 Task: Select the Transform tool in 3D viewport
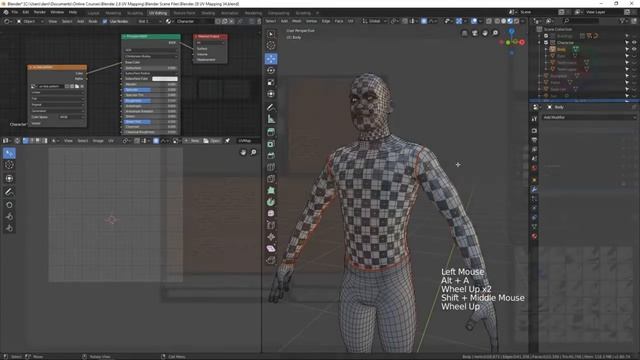(x=271, y=94)
